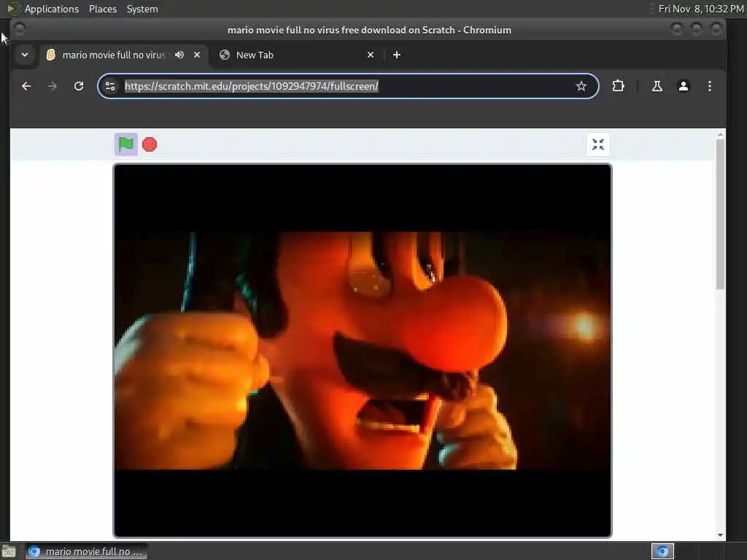Reload the Scratch page
Image resolution: width=747 pixels, height=560 pixels.
pyautogui.click(x=79, y=86)
